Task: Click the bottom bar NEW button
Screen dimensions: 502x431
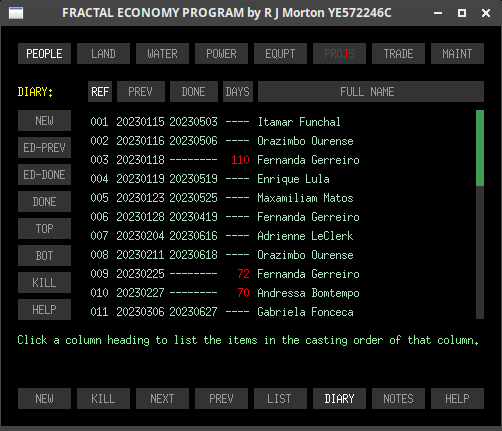Action: pos(44,398)
